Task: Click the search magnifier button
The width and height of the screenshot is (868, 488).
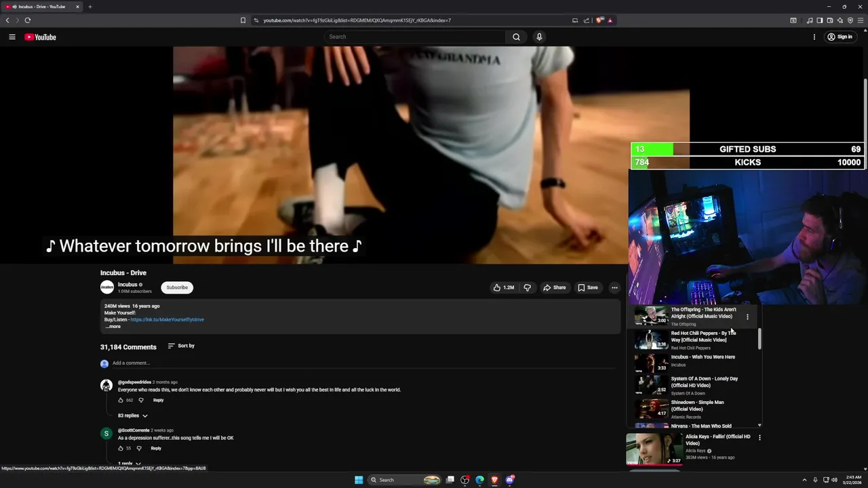Action: [x=516, y=37]
